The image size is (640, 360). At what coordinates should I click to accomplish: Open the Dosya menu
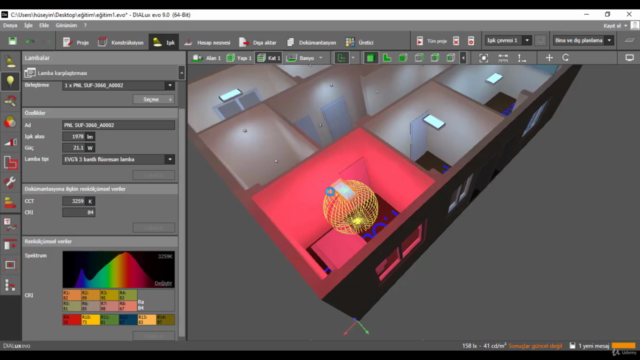[10, 25]
